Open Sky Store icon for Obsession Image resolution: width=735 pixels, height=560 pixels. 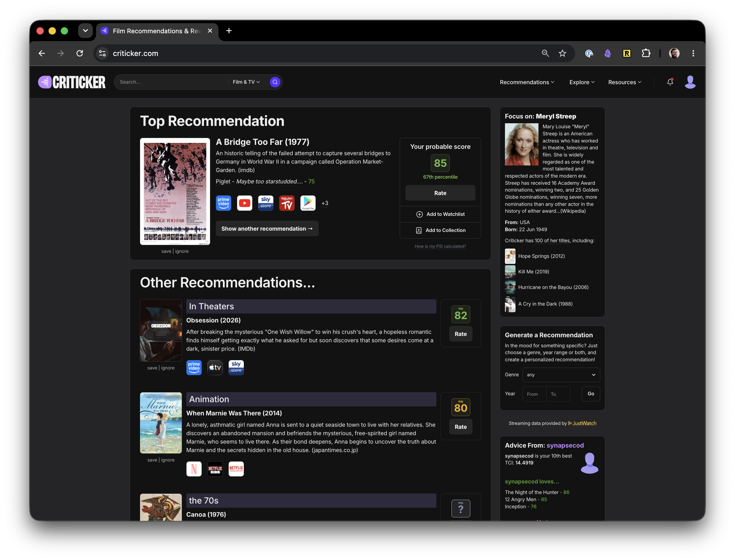click(x=236, y=367)
